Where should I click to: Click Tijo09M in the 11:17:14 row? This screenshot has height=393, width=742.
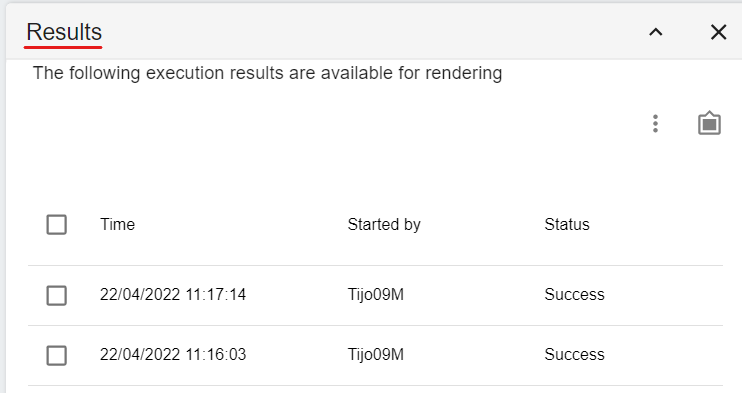(376, 295)
